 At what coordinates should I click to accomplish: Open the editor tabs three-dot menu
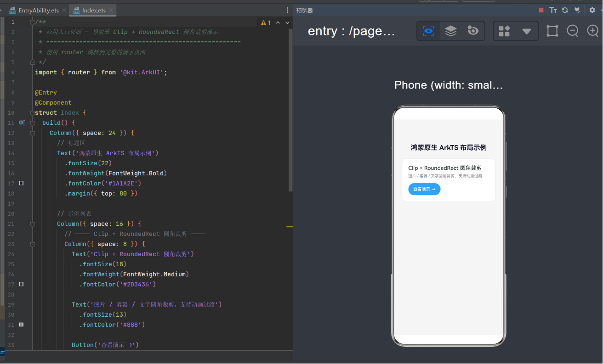click(288, 10)
